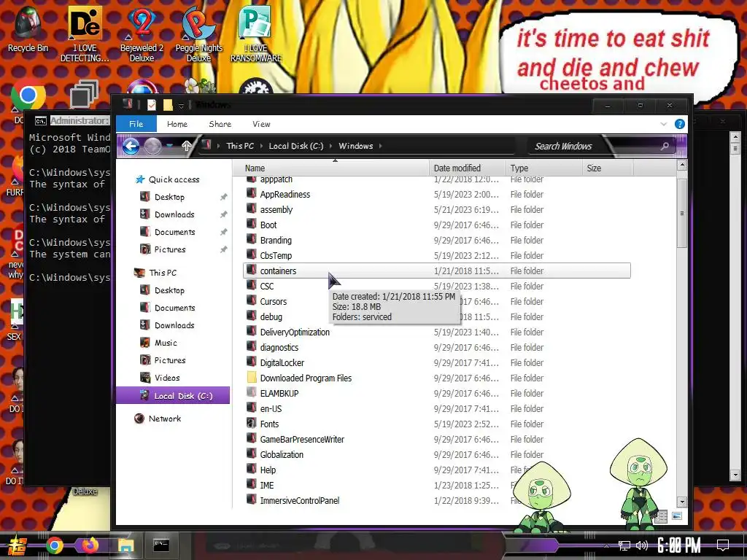747x560 pixels.
Task: Switch to large icons view button
Action: (x=676, y=516)
